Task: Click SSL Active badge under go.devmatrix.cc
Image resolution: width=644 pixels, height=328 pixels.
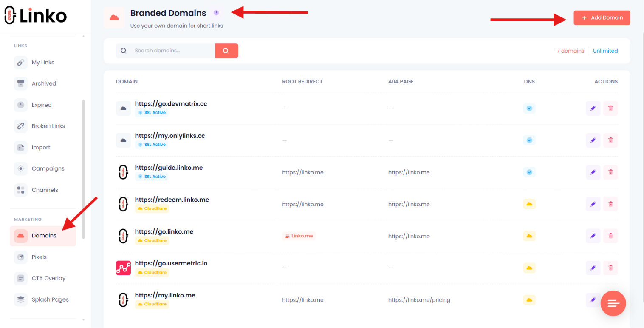Action: (152, 113)
